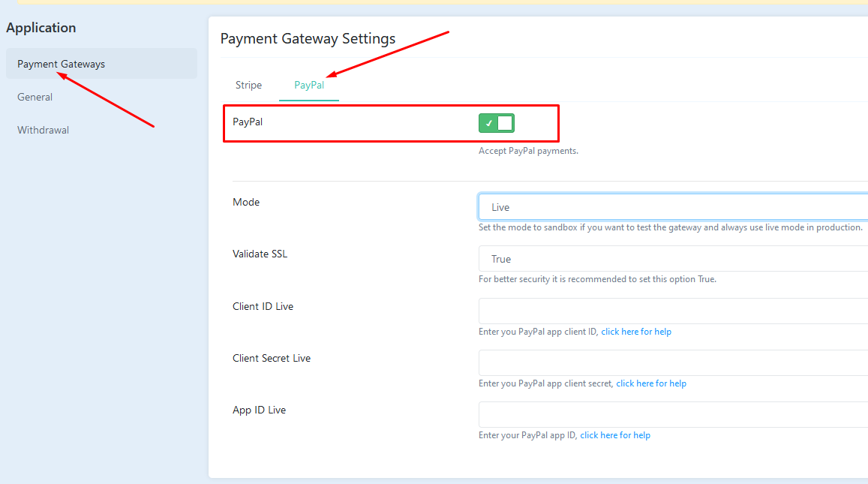
Task: Click the 'Accept PayPal payments.' description text
Action: click(528, 151)
